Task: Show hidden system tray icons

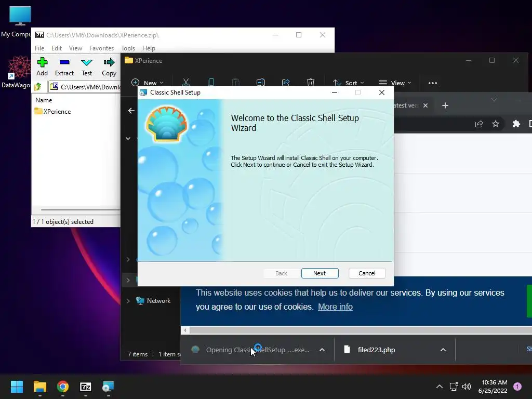Action: (440, 387)
